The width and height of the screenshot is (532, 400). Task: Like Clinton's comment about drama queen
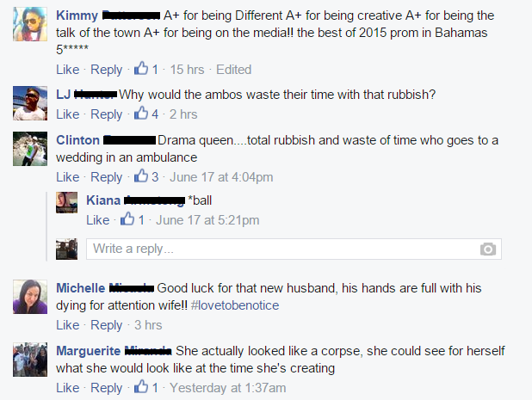(67, 178)
